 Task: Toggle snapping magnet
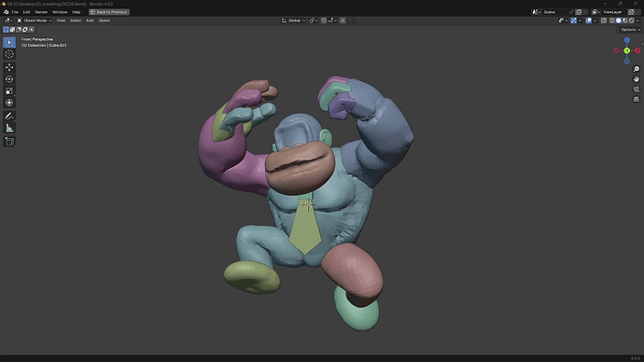click(324, 21)
